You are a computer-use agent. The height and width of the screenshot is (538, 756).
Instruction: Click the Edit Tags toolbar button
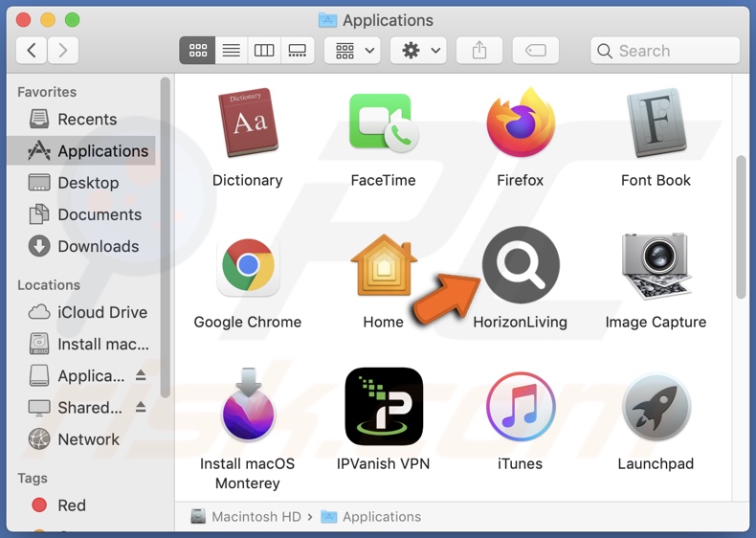[x=536, y=50]
